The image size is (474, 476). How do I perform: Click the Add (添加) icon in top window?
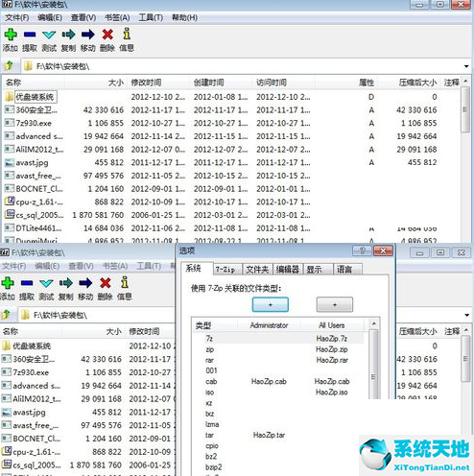[x=11, y=35]
